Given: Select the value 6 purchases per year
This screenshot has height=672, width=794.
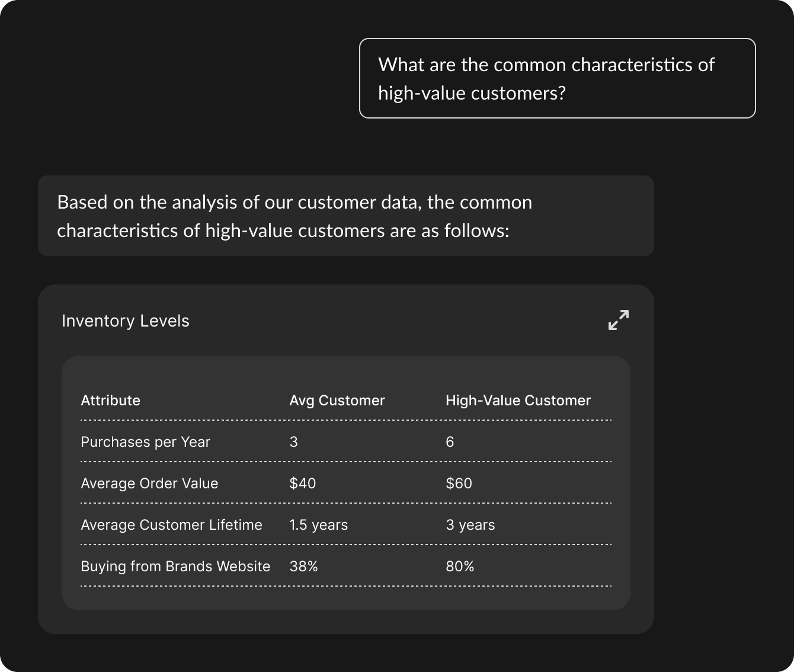Looking at the screenshot, I should [450, 441].
